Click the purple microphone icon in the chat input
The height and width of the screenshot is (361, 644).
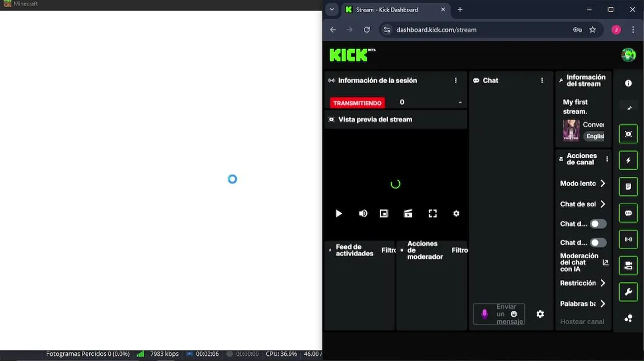(x=485, y=314)
